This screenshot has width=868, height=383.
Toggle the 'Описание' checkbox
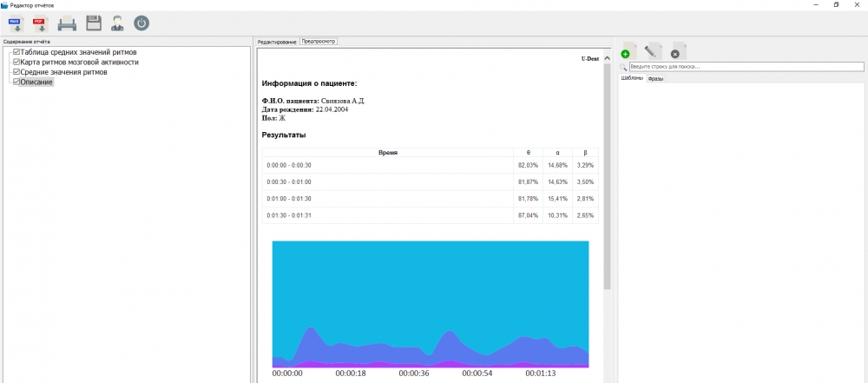pyautogui.click(x=16, y=82)
